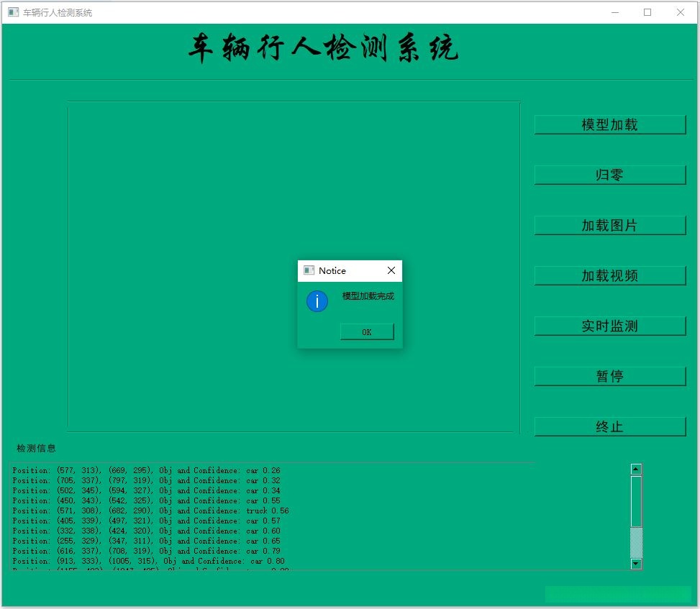The image size is (700, 609).
Task: Click the scrollbar up arrow icon
Action: [x=635, y=468]
